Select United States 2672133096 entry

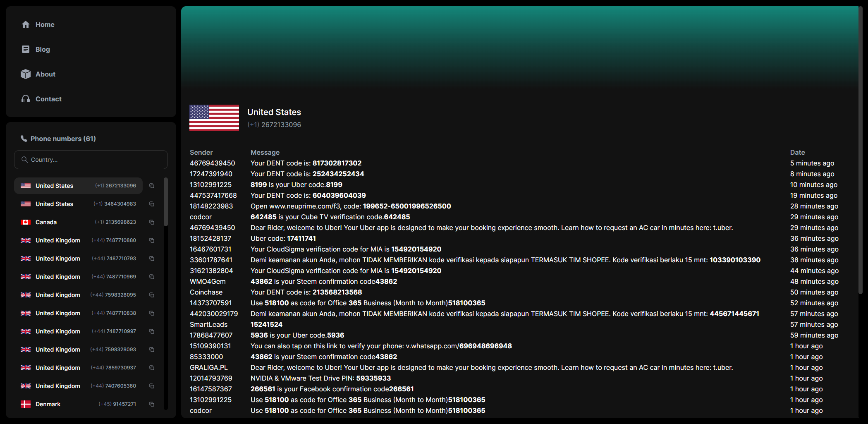79,186
